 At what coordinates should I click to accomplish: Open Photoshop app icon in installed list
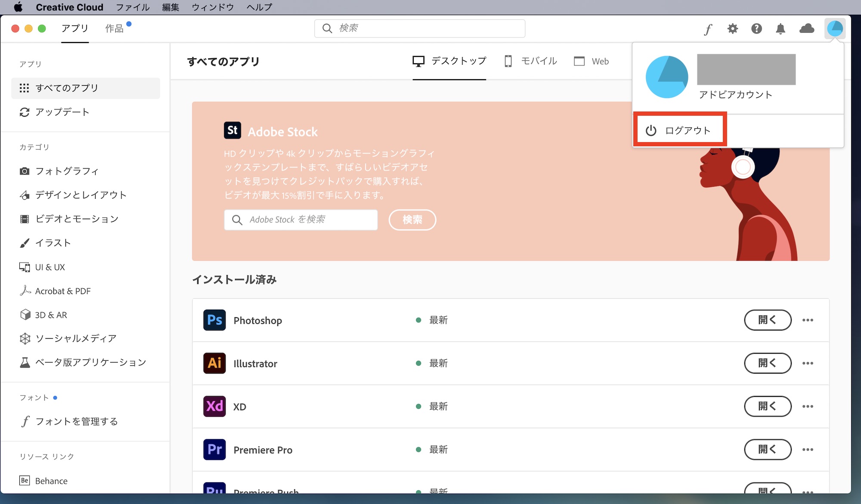(214, 320)
